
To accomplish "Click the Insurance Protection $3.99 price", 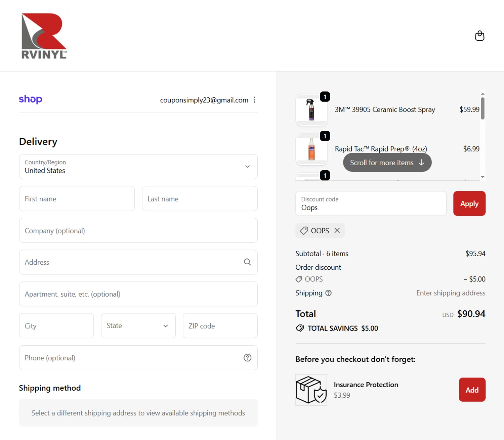I will pyautogui.click(x=342, y=395).
